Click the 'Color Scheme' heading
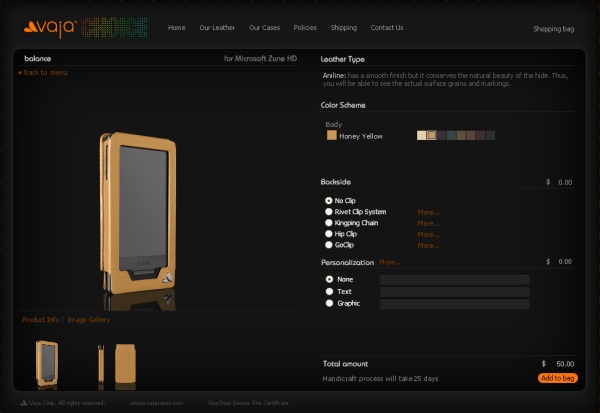 [343, 105]
